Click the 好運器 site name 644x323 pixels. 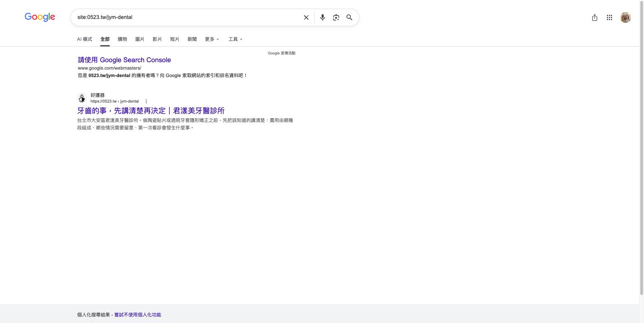(98, 95)
